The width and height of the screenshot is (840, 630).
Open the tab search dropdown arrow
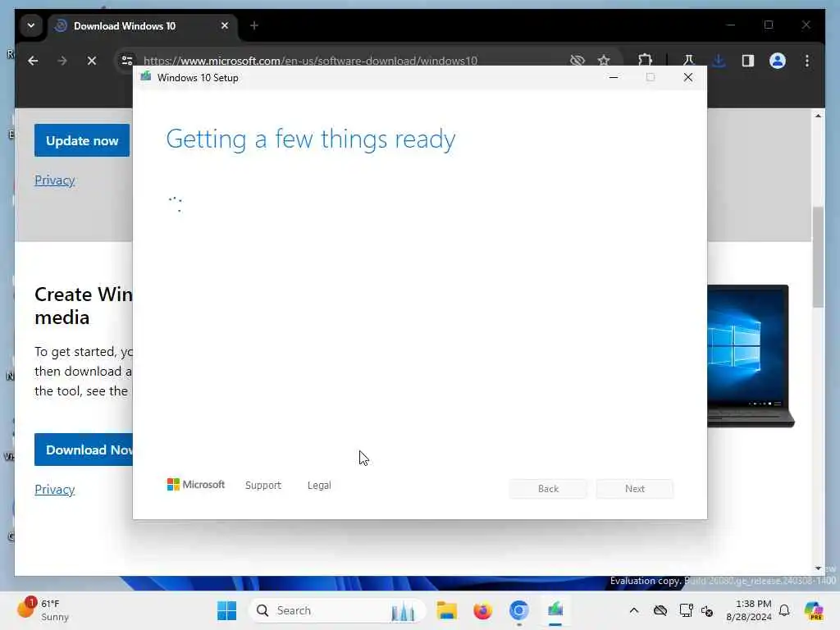coord(31,25)
